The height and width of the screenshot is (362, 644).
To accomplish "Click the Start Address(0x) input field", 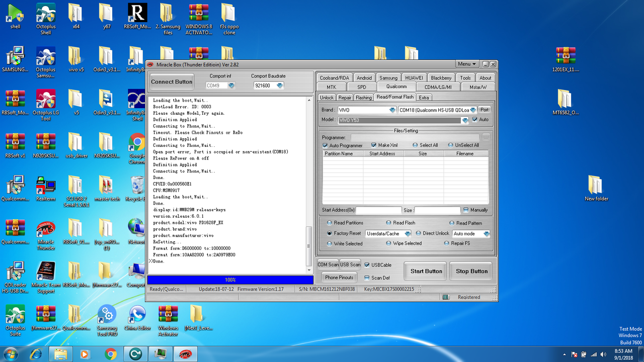I will pyautogui.click(x=378, y=210).
